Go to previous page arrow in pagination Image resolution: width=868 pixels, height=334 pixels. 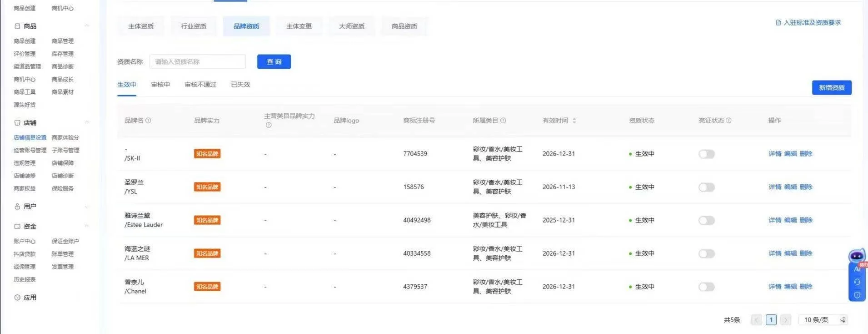757,320
